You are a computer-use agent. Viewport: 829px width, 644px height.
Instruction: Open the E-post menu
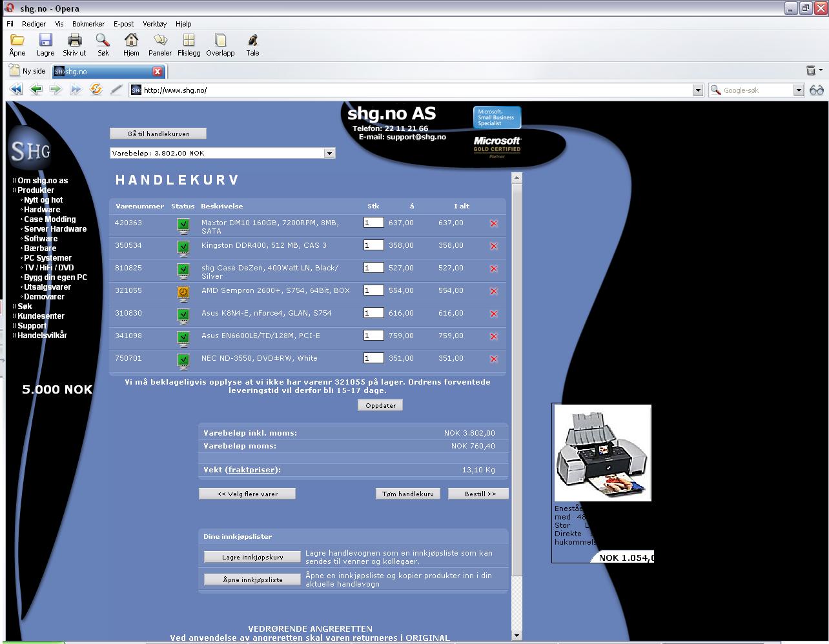tap(124, 24)
